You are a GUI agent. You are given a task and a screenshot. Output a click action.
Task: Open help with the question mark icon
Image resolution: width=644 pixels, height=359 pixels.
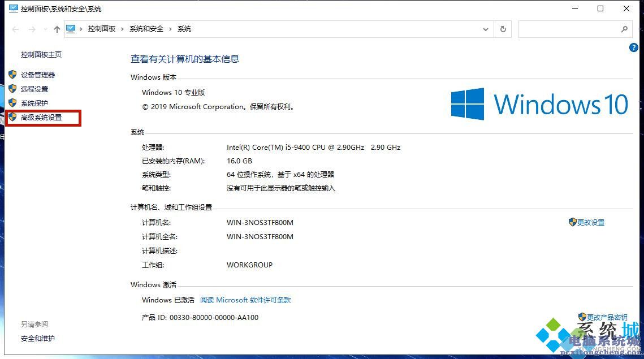tap(633, 47)
